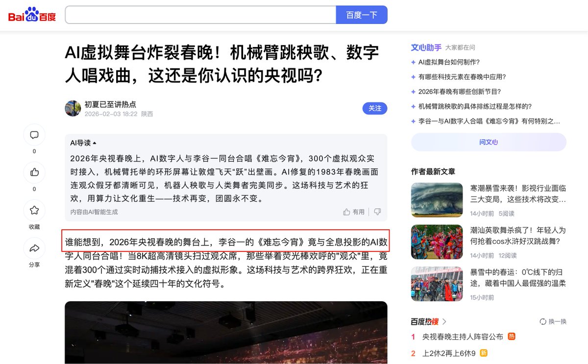Like the article with thumbs-up icon

pos(34,172)
